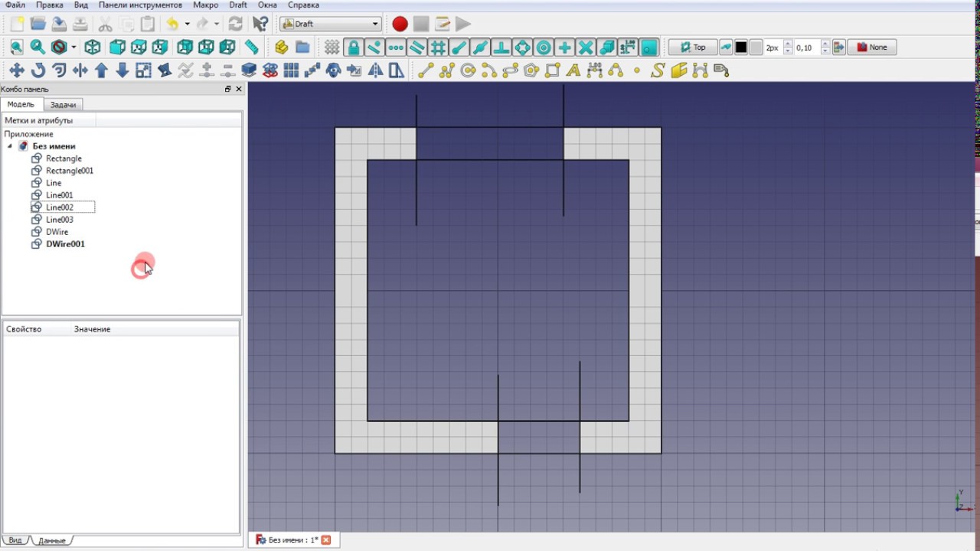Draw a two-point Line
Image resolution: width=980 pixels, height=551 pixels.
click(426, 70)
